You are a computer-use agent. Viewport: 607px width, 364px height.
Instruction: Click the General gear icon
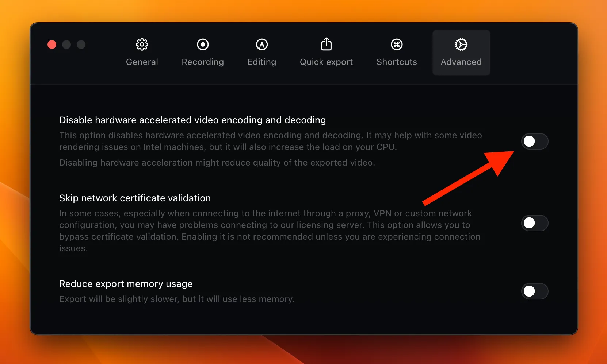click(142, 44)
